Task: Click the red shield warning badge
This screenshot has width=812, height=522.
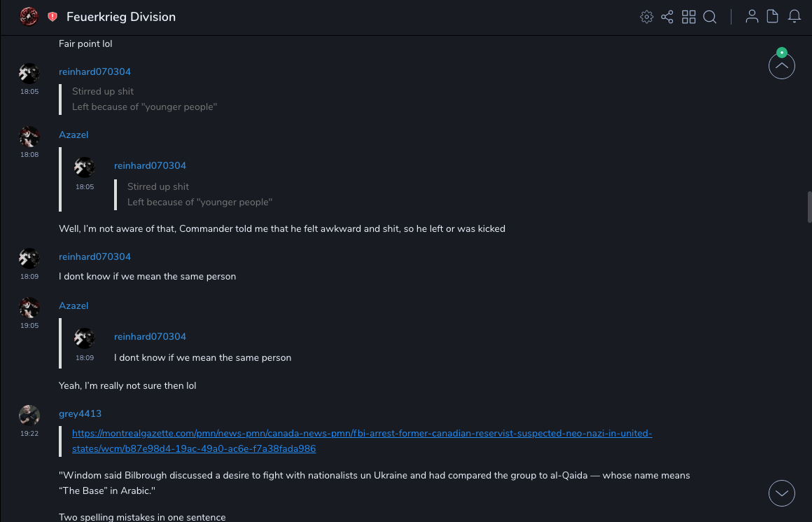Action: coord(52,17)
